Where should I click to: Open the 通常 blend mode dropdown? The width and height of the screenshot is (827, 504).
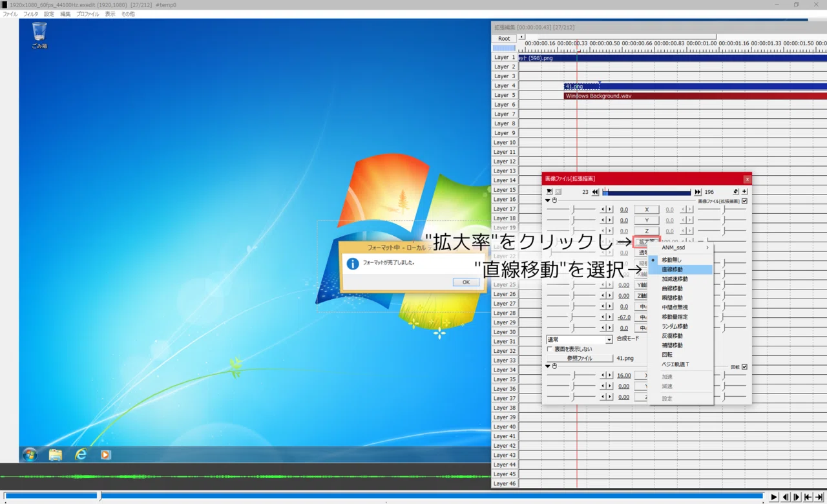580,339
